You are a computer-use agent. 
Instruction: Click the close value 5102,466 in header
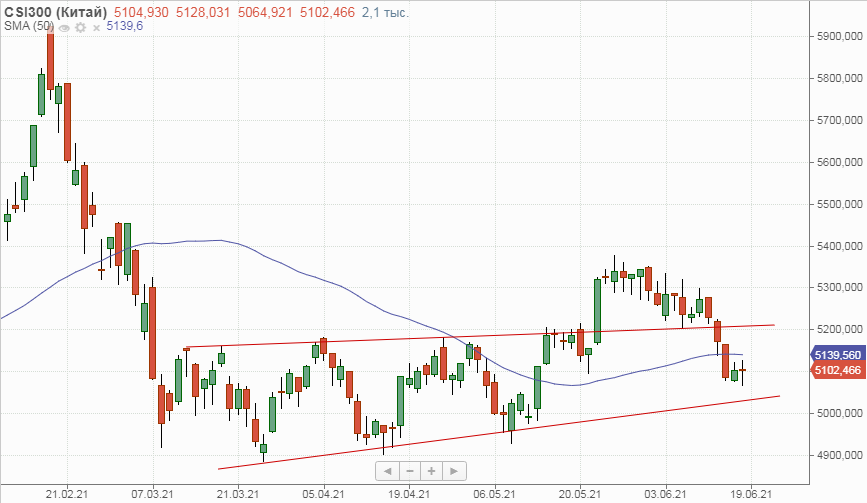328,12
